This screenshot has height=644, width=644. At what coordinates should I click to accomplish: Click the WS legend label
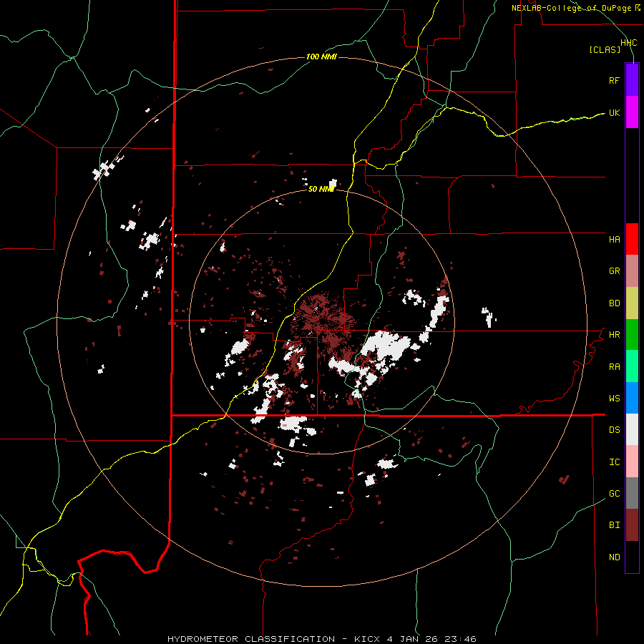[614, 399]
